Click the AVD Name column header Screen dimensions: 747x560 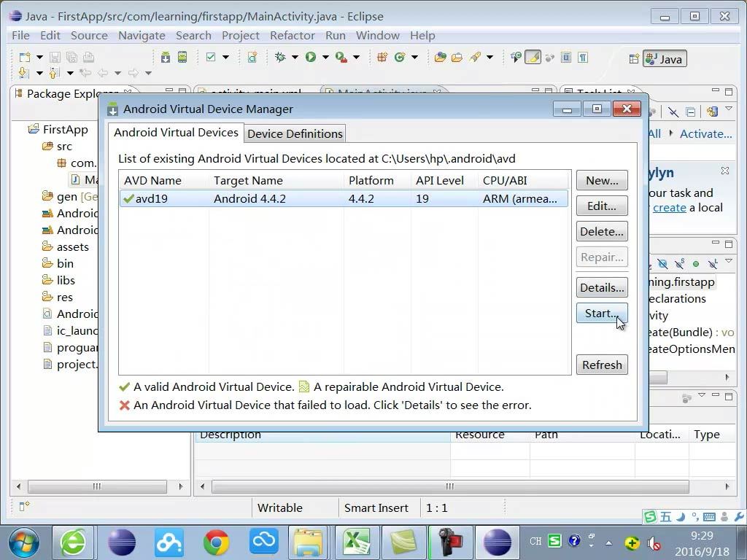pyautogui.click(x=164, y=181)
